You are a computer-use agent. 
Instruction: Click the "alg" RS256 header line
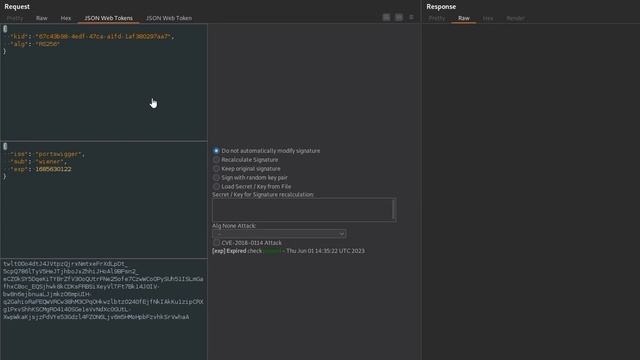click(x=35, y=44)
